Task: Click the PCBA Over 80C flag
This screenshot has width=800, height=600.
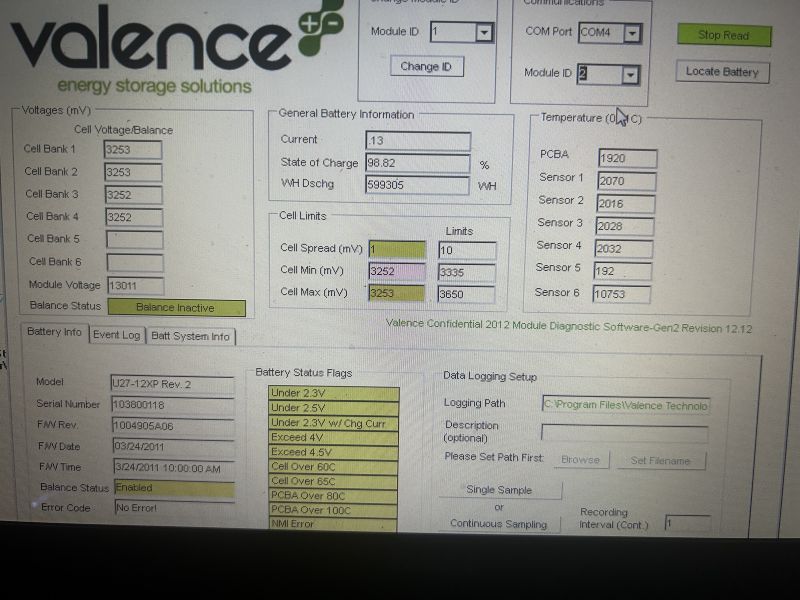Action: tap(334, 495)
